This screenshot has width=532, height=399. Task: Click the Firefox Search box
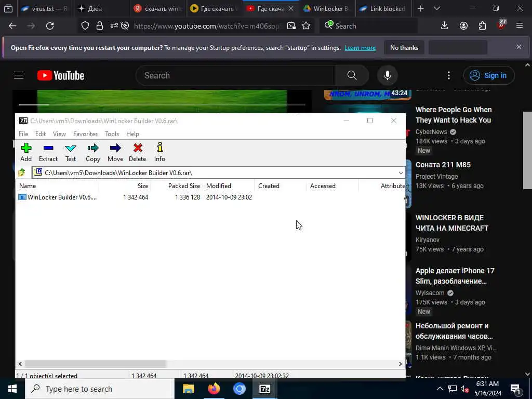point(368,26)
